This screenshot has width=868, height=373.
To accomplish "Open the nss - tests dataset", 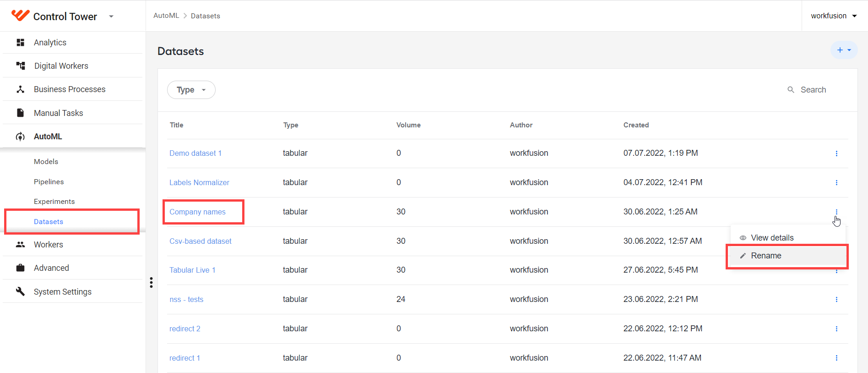I will click(x=186, y=299).
